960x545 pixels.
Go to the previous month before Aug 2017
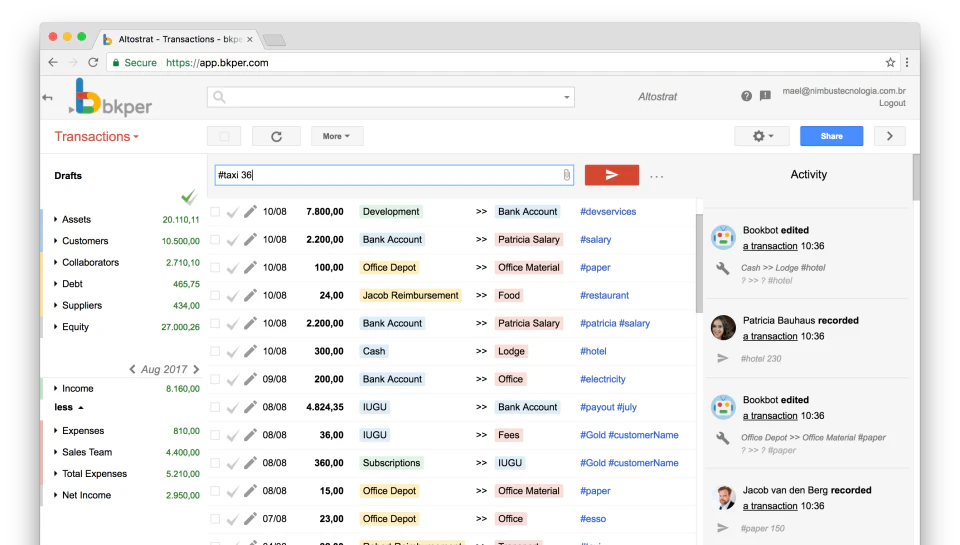(x=132, y=369)
